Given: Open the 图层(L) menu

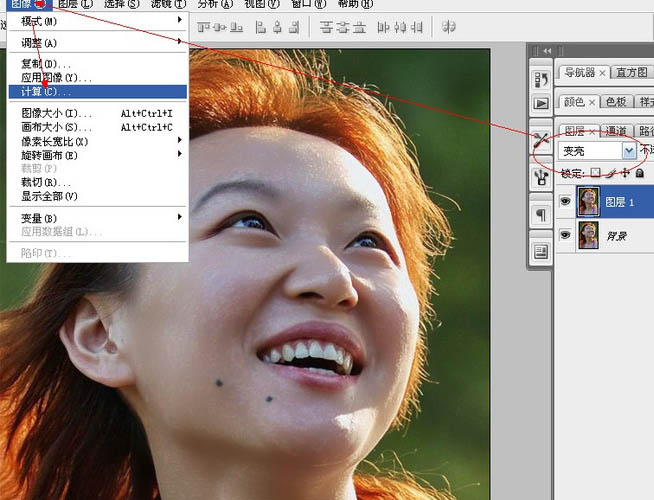Looking at the screenshot, I should point(75,4).
